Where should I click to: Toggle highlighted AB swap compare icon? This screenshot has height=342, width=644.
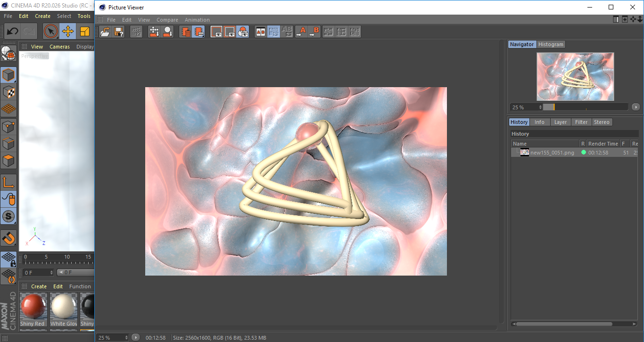pyautogui.click(x=273, y=32)
